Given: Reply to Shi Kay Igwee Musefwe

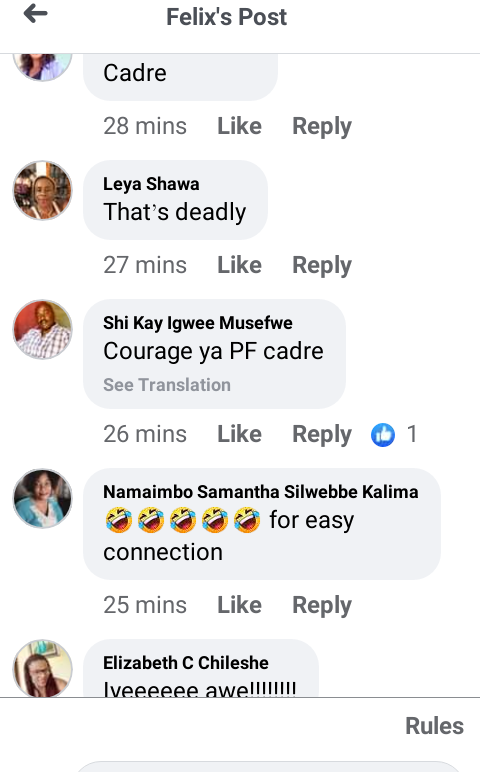Looking at the screenshot, I should click(x=322, y=435).
